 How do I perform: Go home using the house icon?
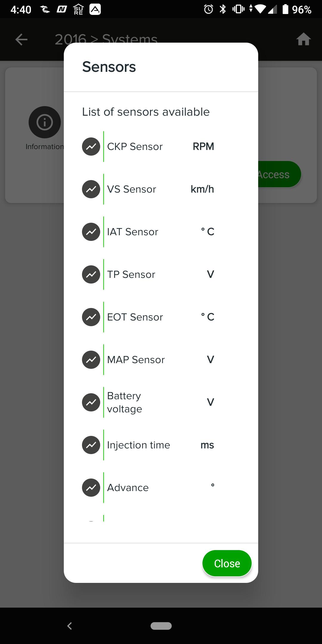[304, 39]
